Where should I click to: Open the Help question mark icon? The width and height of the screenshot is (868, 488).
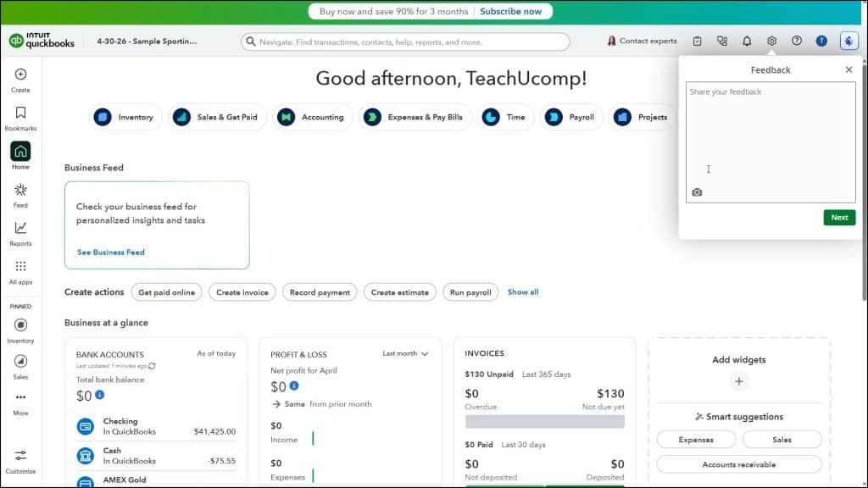[797, 41]
